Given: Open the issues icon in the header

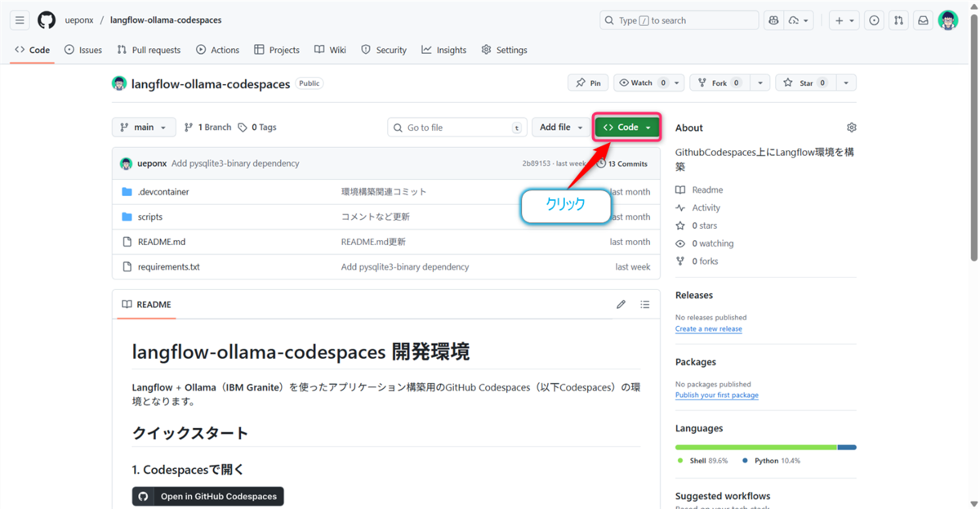Looking at the screenshot, I should click(874, 20).
